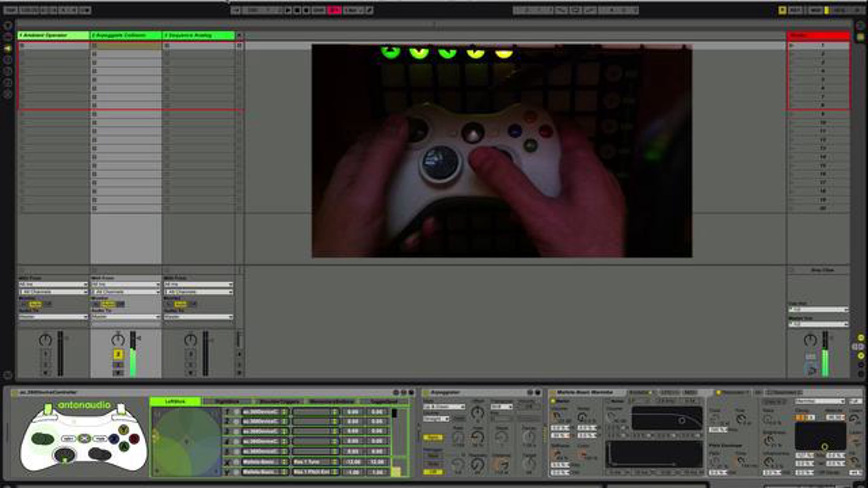Toggle Monitor Auto on Sequence Analog track

pos(180,304)
